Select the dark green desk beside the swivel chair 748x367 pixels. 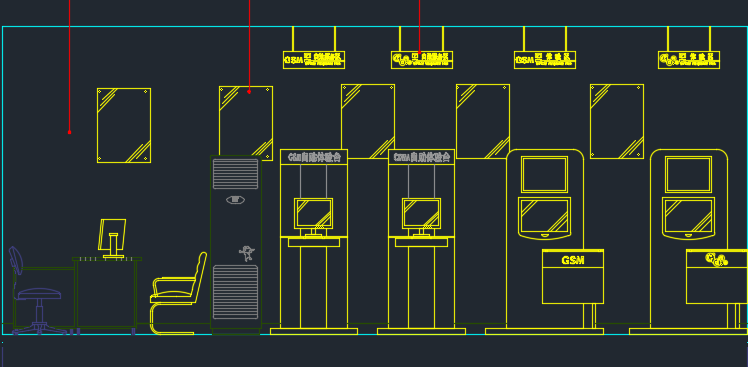click(106, 293)
